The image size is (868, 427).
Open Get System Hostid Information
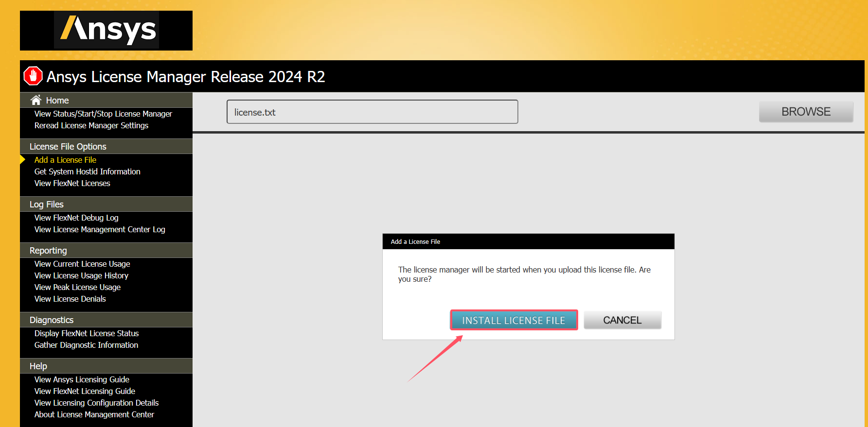[x=87, y=171]
